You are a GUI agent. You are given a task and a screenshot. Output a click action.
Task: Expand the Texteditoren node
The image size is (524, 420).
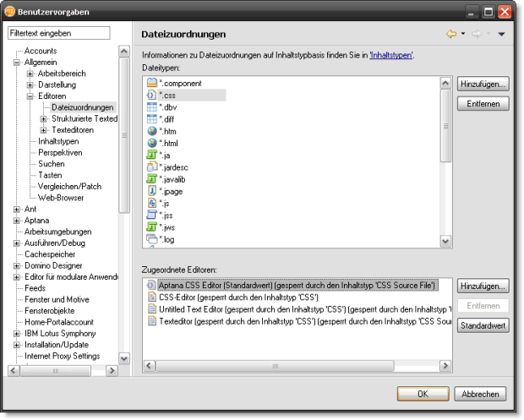pos(43,130)
